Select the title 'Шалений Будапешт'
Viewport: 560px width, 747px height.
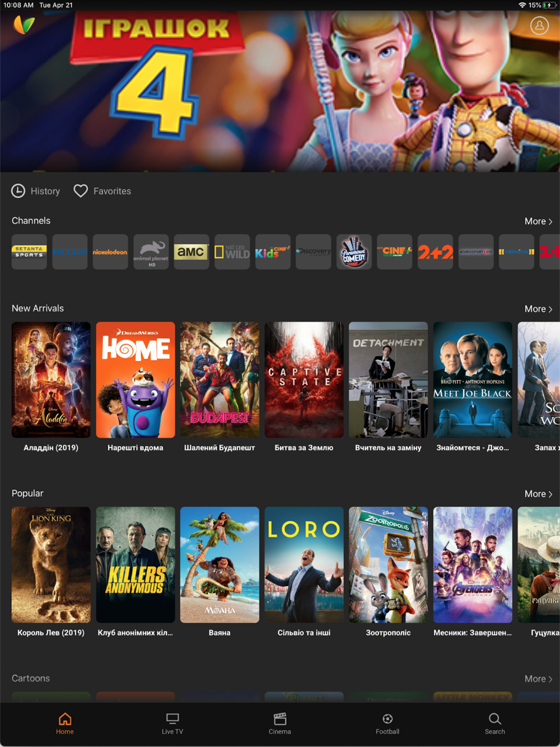tap(220, 447)
